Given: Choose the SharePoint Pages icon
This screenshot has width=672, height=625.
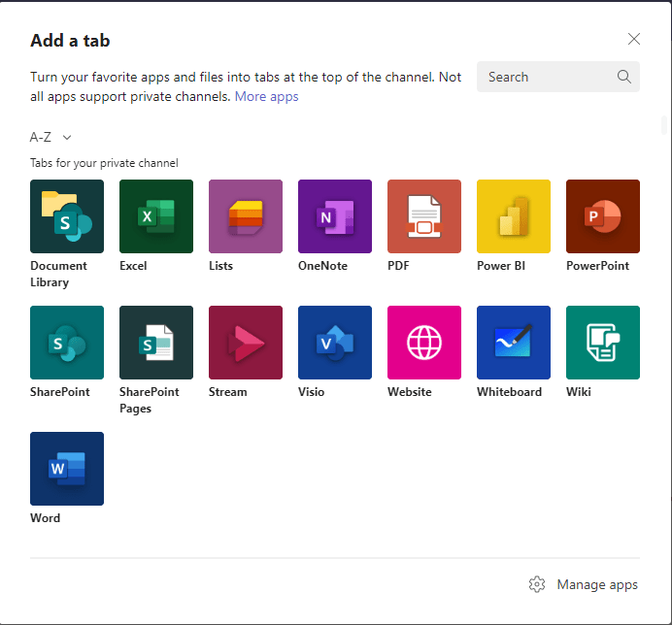Looking at the screenshot, I should [156, 343].
